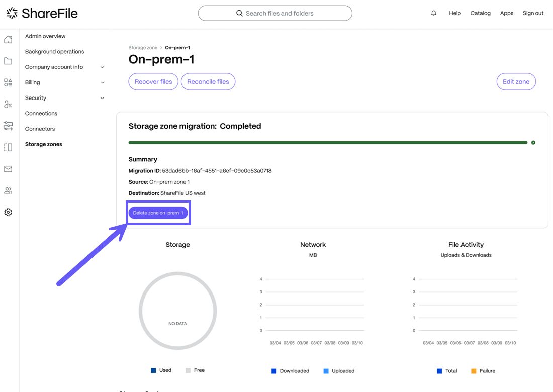Click the Used legend swatch
This screenshot has height=392, width=553.
tap(153, 370)
